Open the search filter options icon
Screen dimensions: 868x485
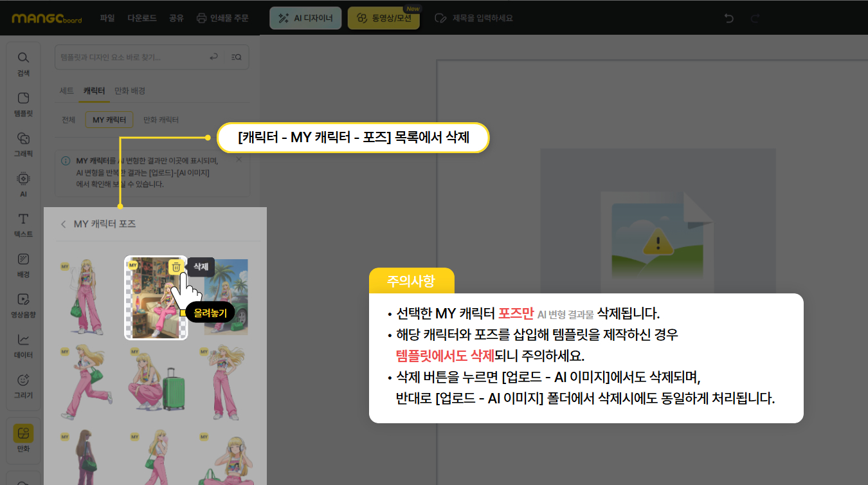(x=236, y=57)
